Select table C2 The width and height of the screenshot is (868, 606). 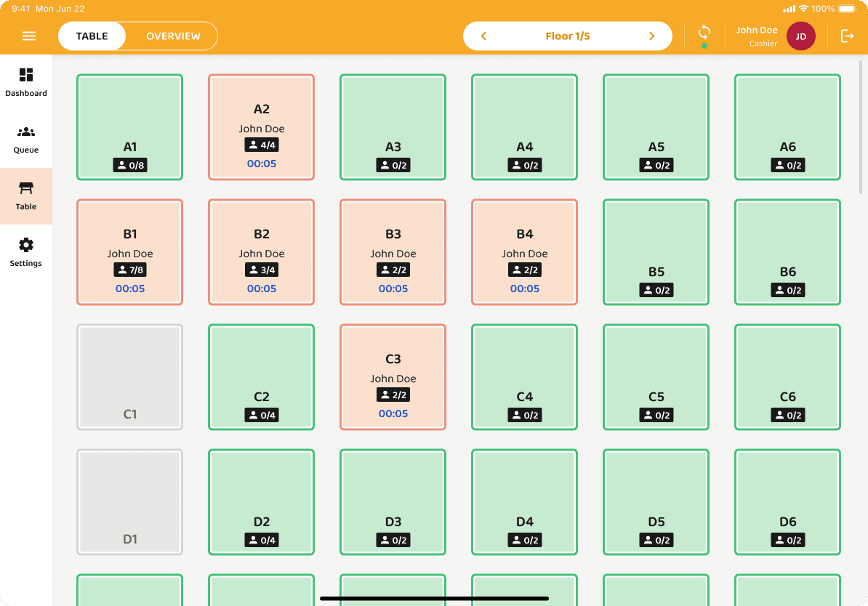point(261,377)
